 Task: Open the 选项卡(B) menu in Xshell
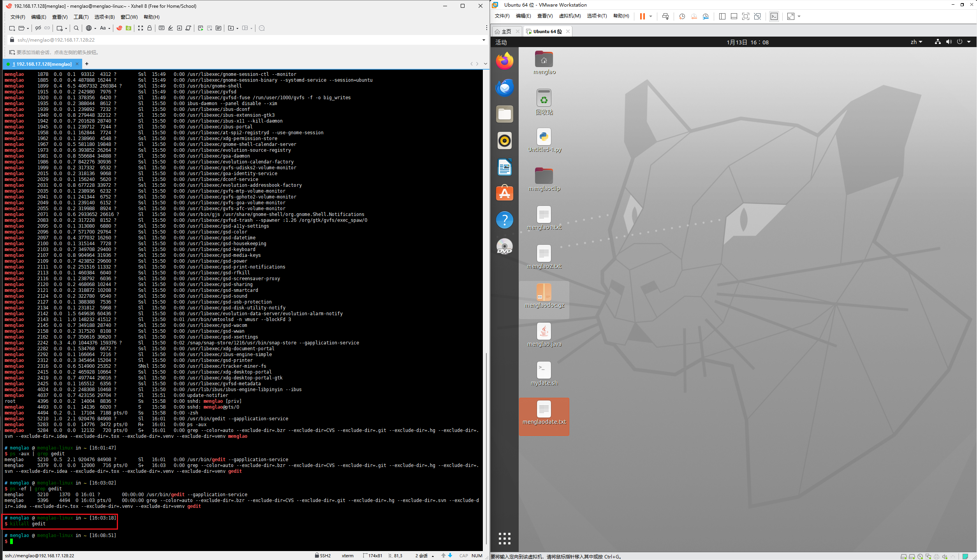(x=104, y=17)
